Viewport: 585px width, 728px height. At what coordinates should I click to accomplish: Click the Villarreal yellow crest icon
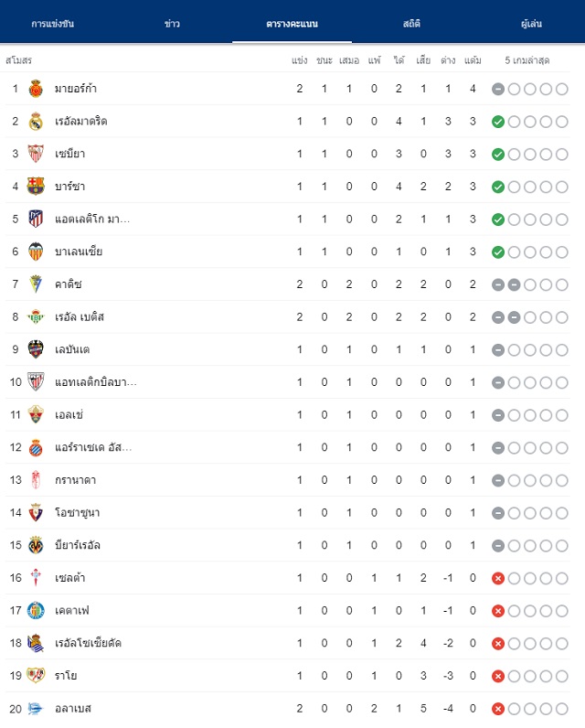point(36,545)
